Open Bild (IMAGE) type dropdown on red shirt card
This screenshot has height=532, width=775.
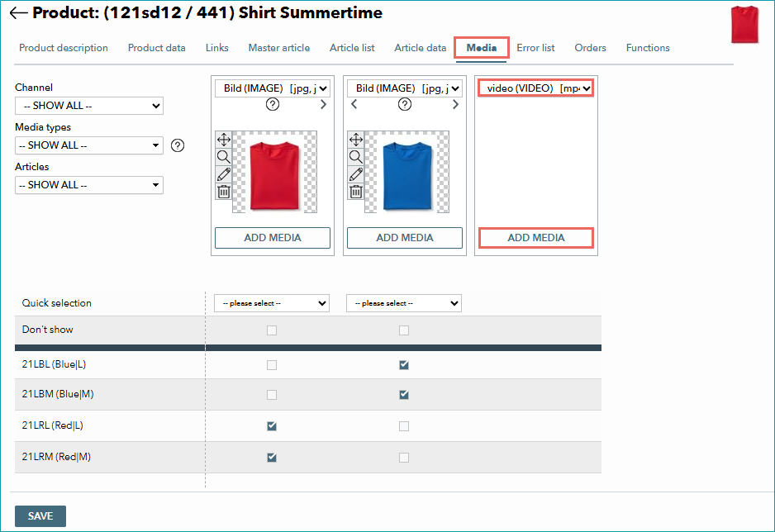[273, 88]
